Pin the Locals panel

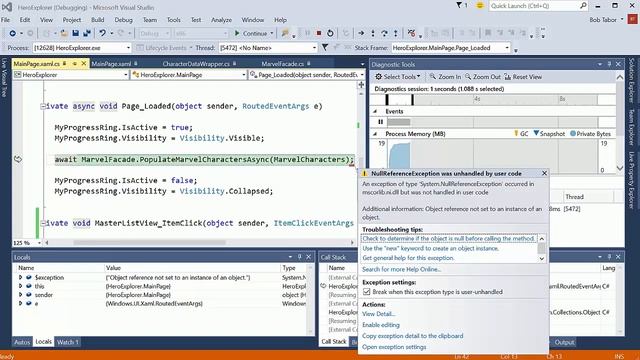[x=300, y=257]
